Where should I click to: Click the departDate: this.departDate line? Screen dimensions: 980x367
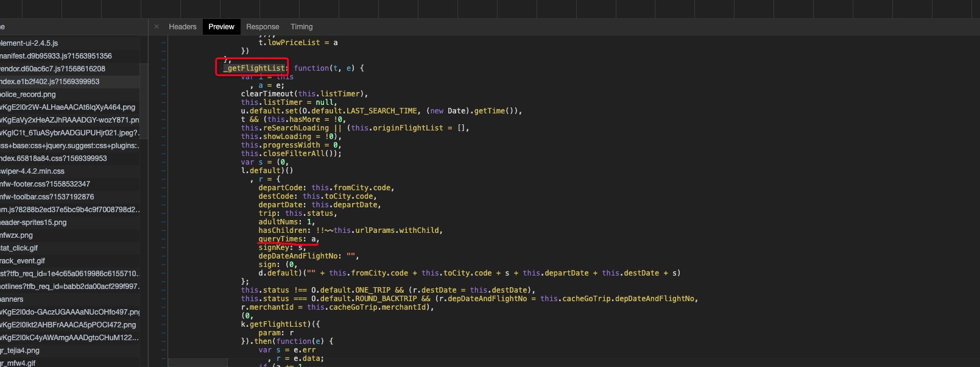point(320,205)
